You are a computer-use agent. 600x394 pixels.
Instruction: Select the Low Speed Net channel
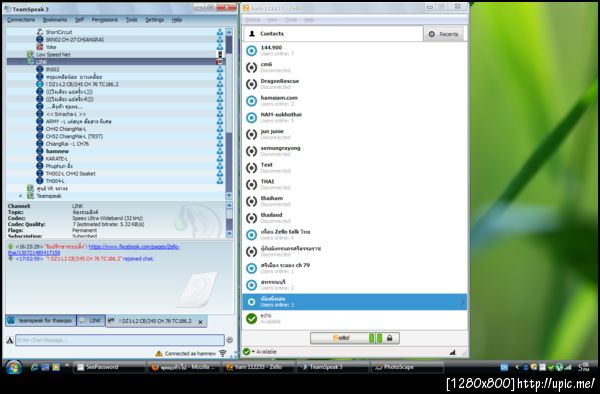tap(53, 54)
